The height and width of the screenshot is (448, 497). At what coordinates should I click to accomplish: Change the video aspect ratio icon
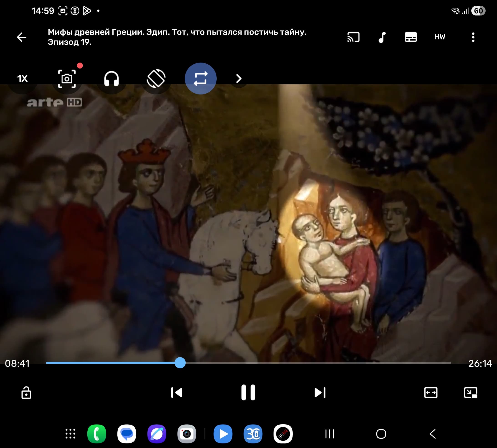click(431, 392)
